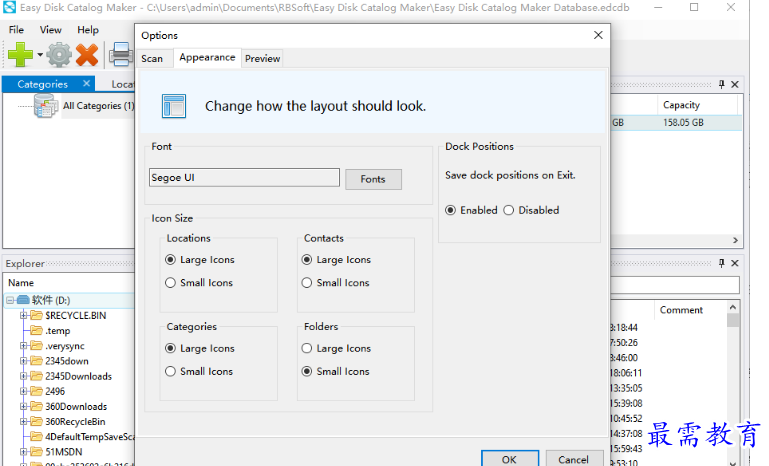The image size is (769, 466).
Task: Pin the lower right panel
Action: point(721,263)
